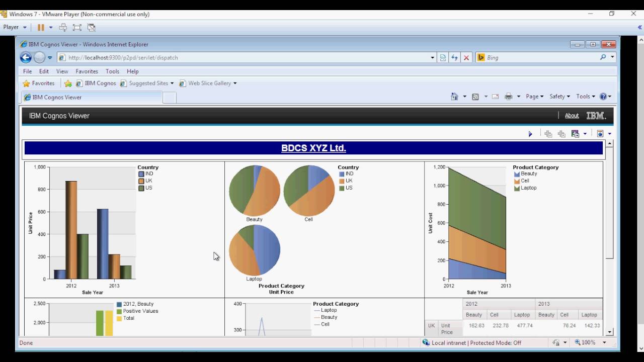Click the Cognos Drill Up icon
This screenshot has height=362, width=644.
click(x=561, y=134)
